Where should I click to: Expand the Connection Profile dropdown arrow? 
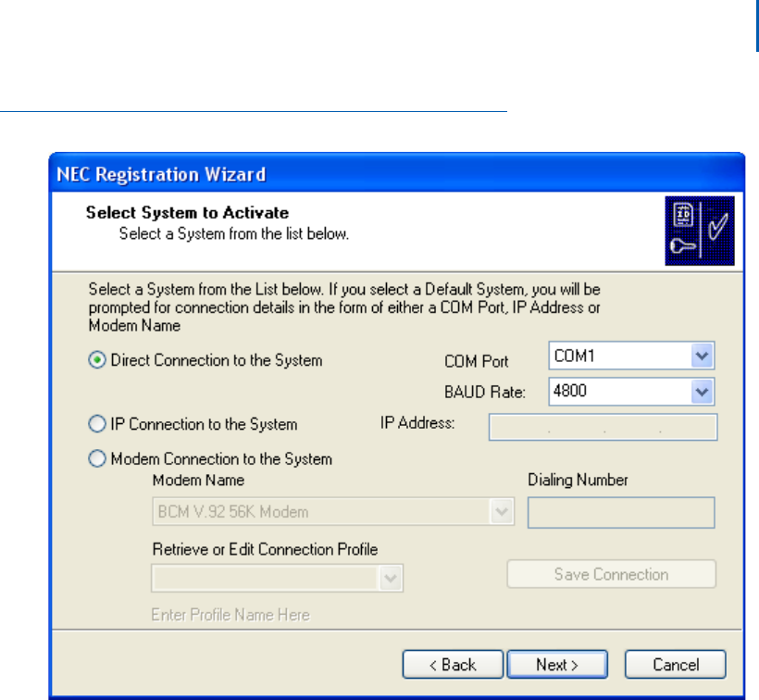pos(391,578)
